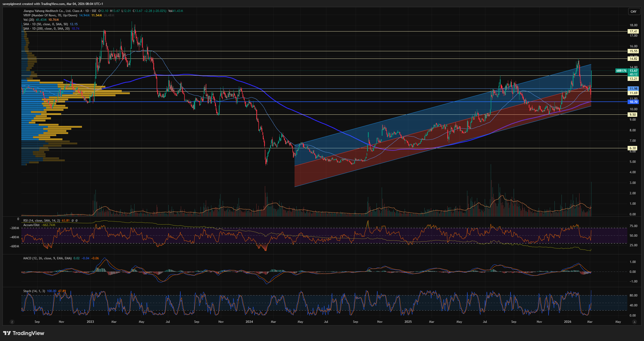This screenshot has width=644, height=341.
Task: Click the green 13.67 current price label
Action: pyautogui.click(x=633, y=71)
